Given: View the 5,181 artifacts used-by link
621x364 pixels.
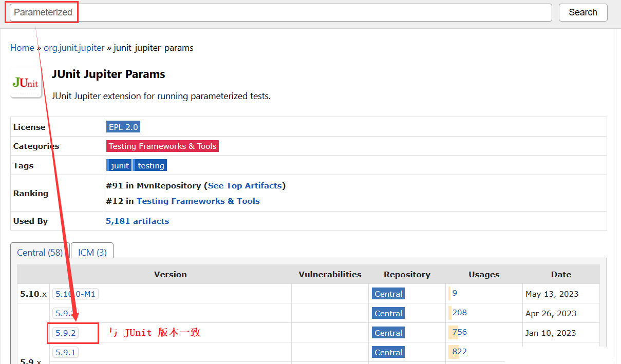Looking at the screenshot, I should [137, 221].
